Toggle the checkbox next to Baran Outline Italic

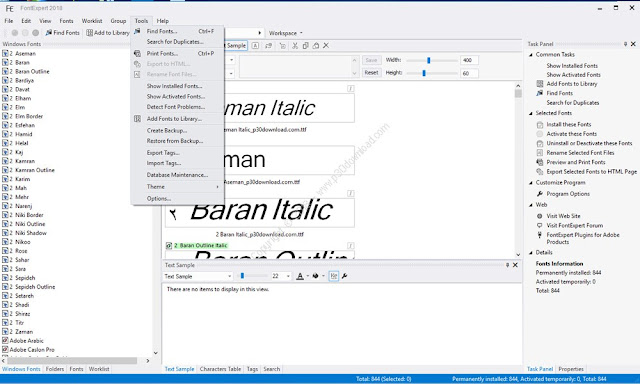(x=169, y=245)
